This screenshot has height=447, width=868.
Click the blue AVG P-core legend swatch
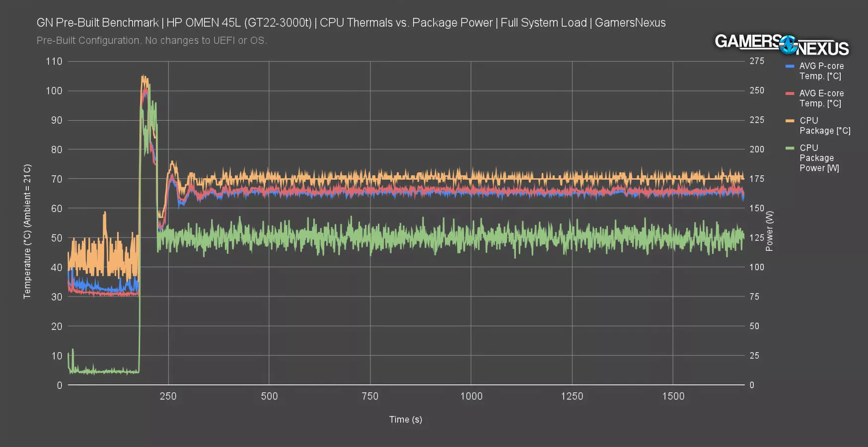point(790,66)
